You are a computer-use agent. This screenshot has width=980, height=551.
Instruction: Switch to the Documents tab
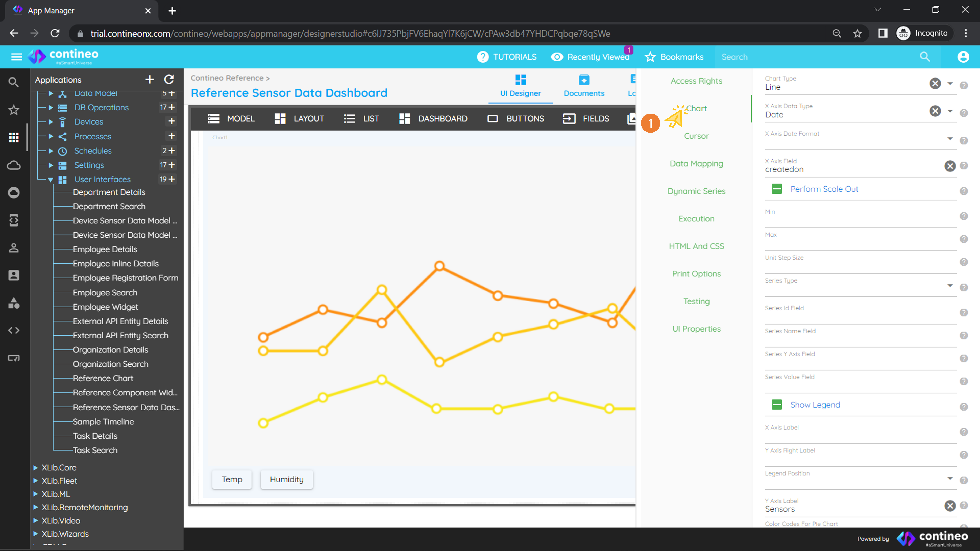point(584,86)
